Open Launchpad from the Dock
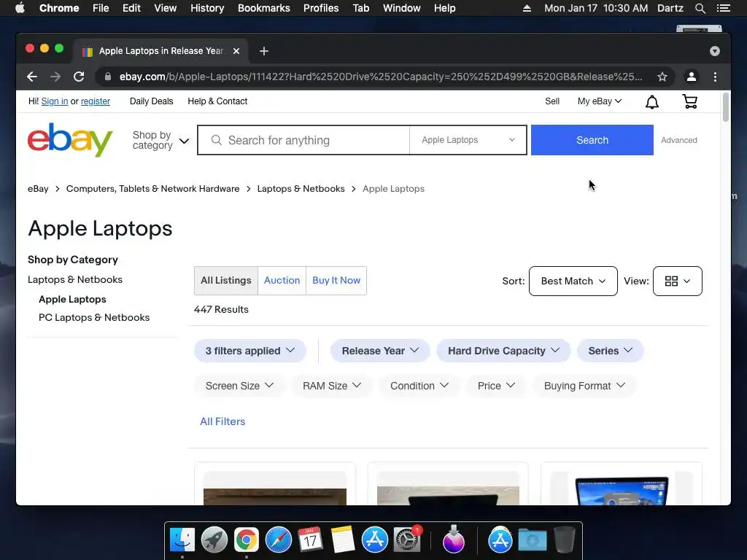747x560 pixels. coord(214,540)
